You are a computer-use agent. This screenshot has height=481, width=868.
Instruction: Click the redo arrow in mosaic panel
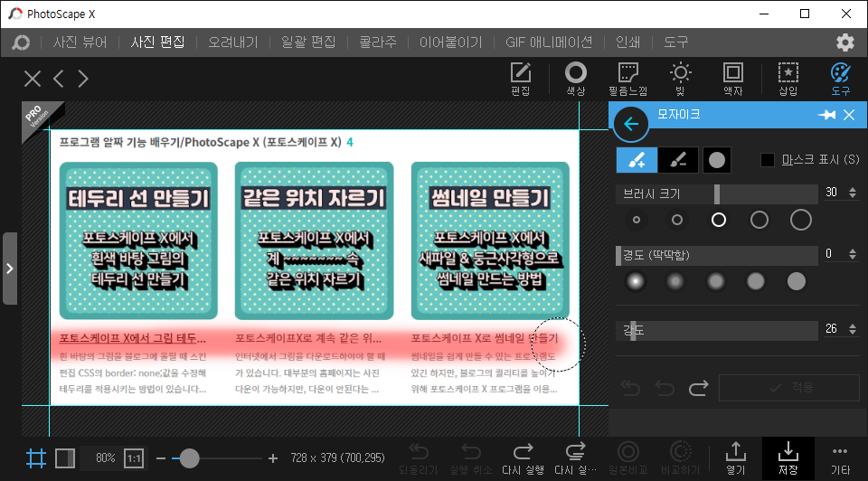(699, 388)
